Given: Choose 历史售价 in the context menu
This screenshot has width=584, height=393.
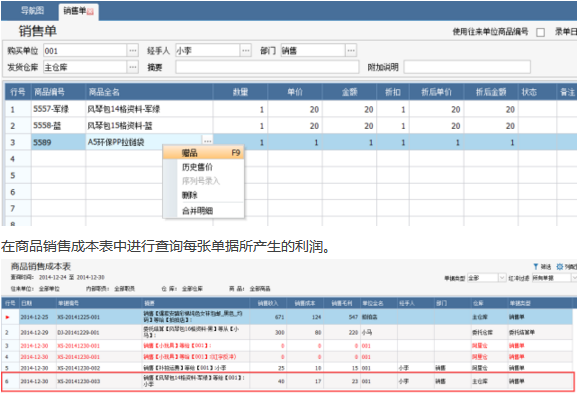Looking at the screenshot, I should pos(204,167).
